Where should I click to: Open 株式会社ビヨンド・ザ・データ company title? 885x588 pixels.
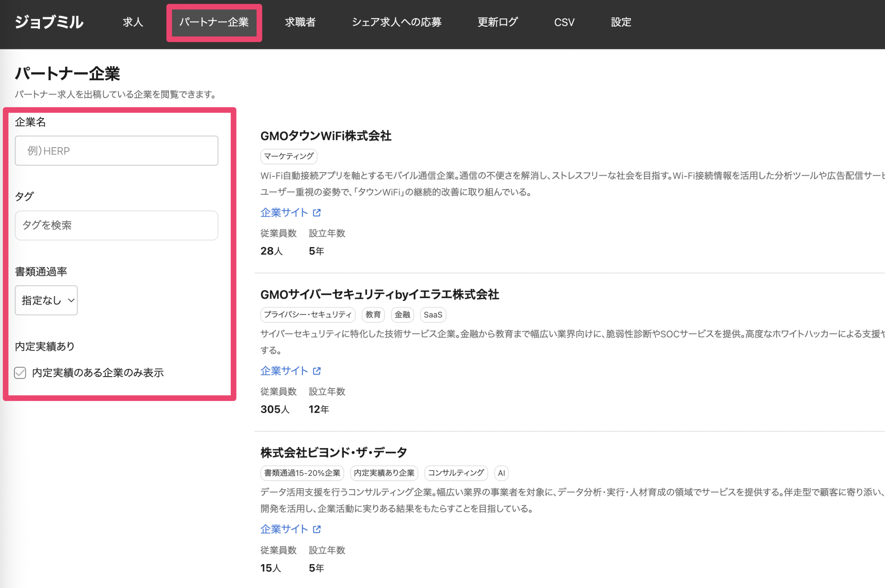click(x=334, y=453)
